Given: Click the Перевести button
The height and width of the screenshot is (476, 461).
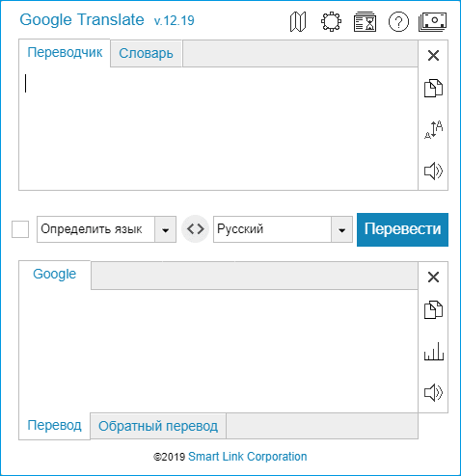Looking at the screenshot, I should pos(402,229).
